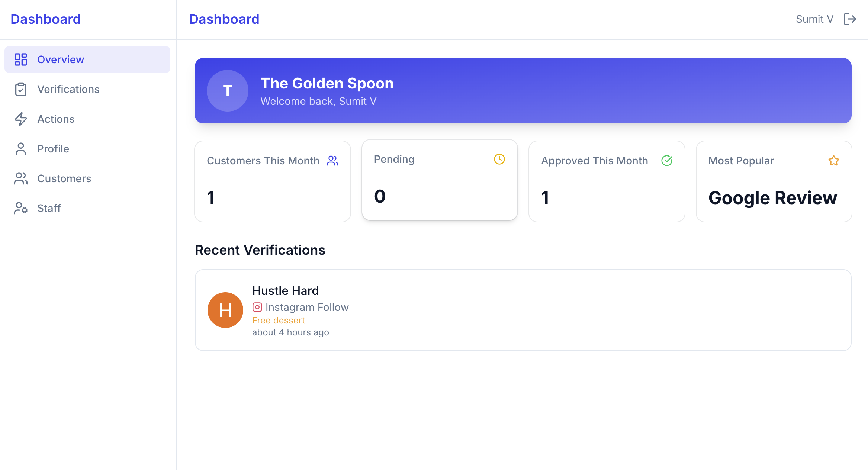Viewport: 868px width, 470px height.
Task: Click the star icon on Most Popular card
Action: pyautogui.click(x=833, y=161)
